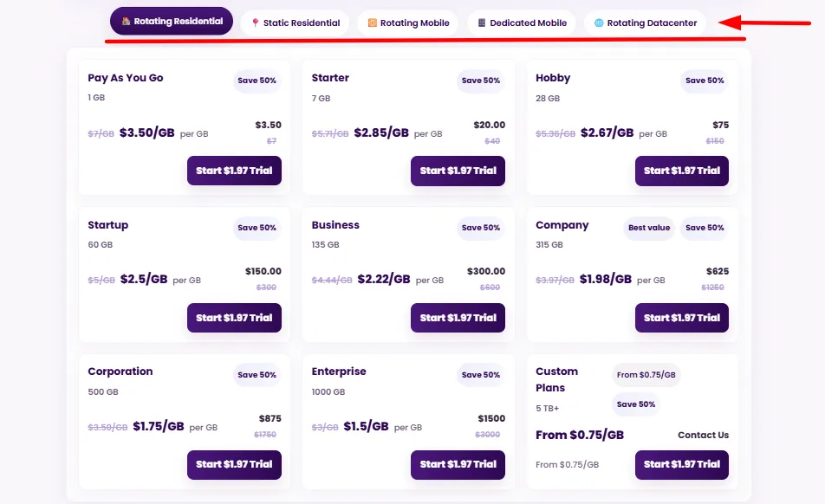Screen dimensions: 825x504
Task: Start the $1.97 trial for Company plan
Action: [x=682, y=318]
